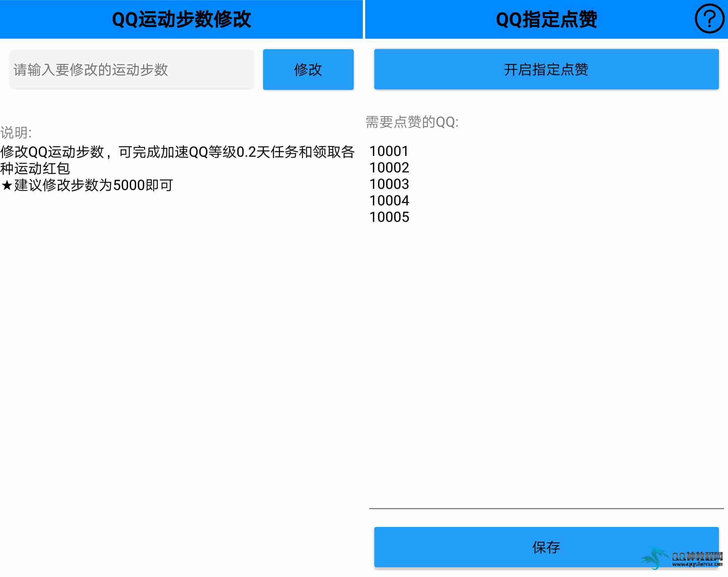Focus the step count input field
728x577 pixels.
(132, 70)
